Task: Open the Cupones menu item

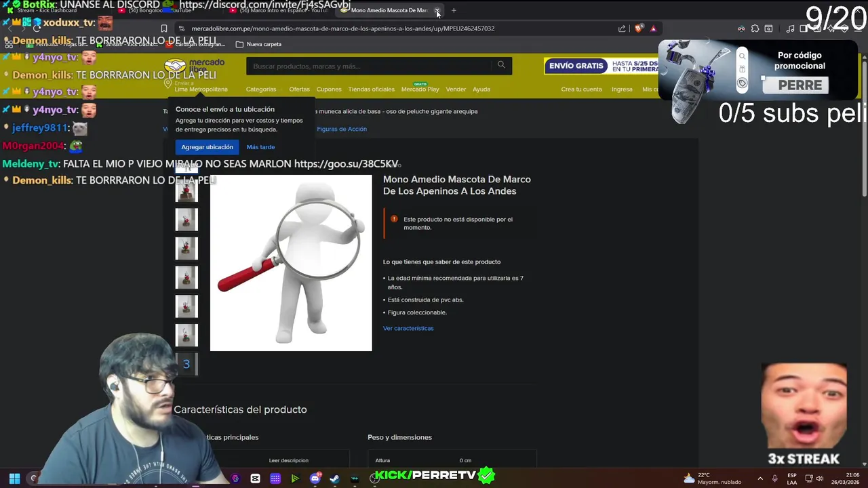Action: click(x=329, y=89)
